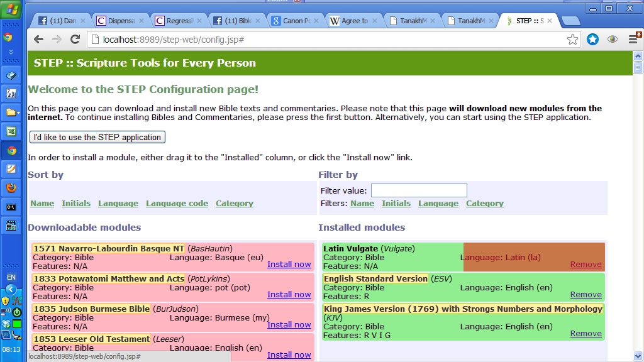Image resolution: width=644 pixels, height=362 pixels.
Task: Go back using the browser back arrow
Action: coord(38,40)
